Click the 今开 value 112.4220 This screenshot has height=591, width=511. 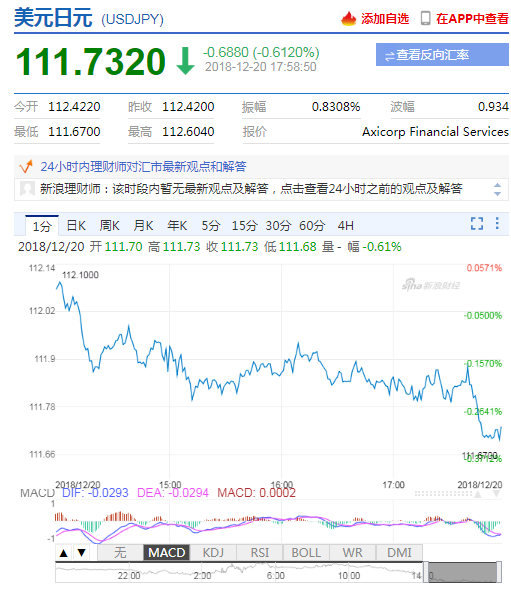pos(74,107)
